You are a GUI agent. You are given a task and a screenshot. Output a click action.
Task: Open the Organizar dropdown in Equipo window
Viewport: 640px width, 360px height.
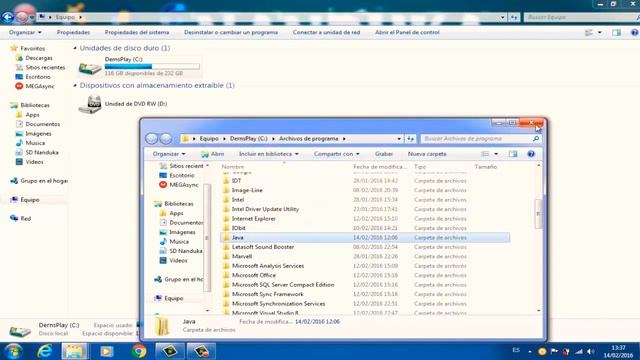coord(25,32)
